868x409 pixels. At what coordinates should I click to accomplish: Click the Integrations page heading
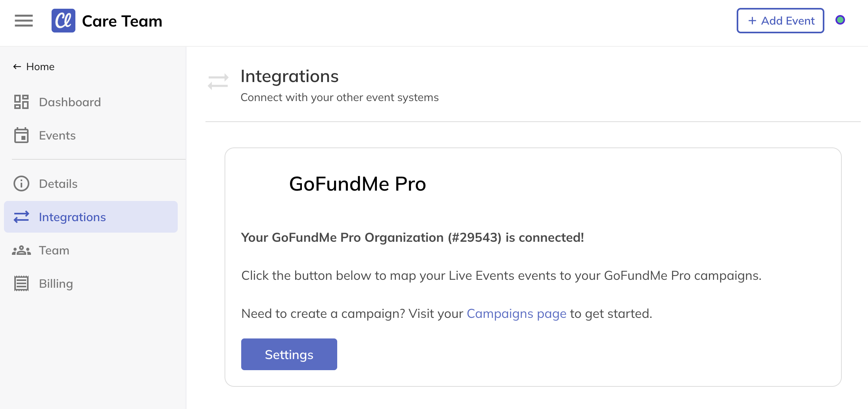pos(290,76)
